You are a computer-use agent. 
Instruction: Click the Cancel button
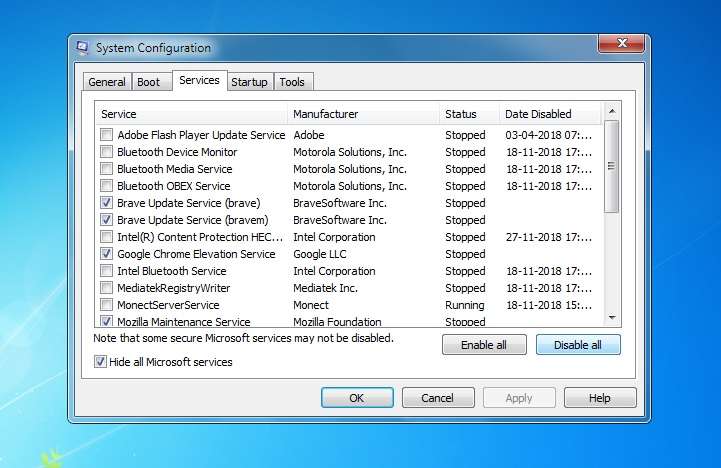coord(438,398)
